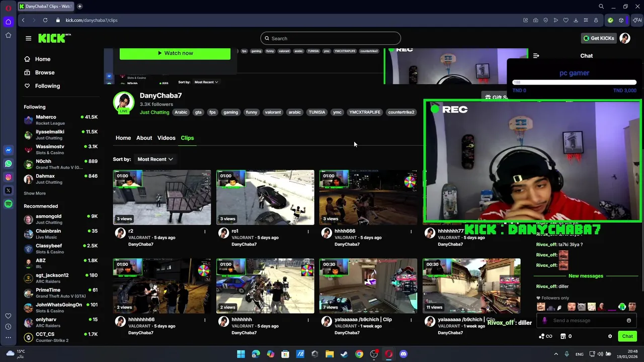Open the 7 views yalaaaaaa clip thumbnail
Image resolution: width=644 pixels, height=362 pixels.
point(368,286)
